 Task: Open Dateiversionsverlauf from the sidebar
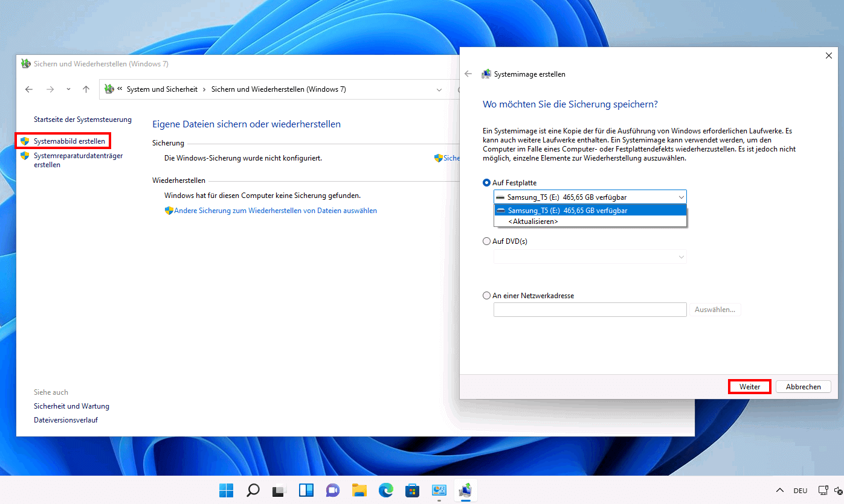click(66, 419)
